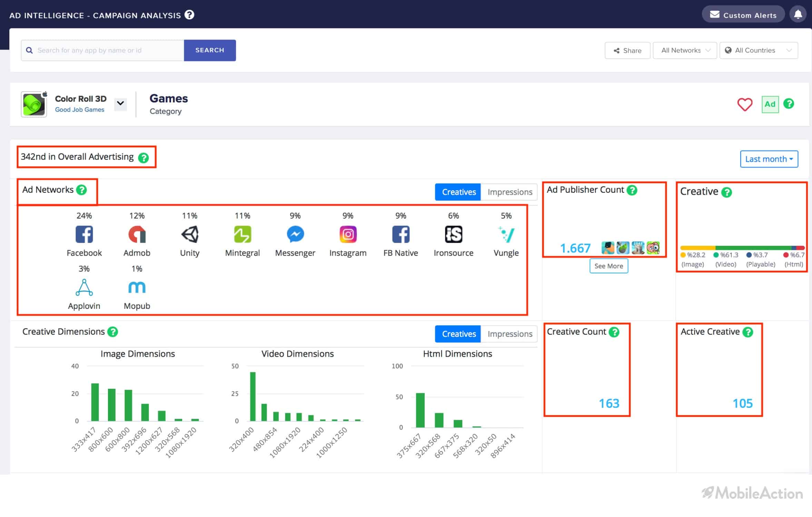The image size is (812, 517).
Task: Click the 1.667 publisher count value
Action: tap(575, 248)
